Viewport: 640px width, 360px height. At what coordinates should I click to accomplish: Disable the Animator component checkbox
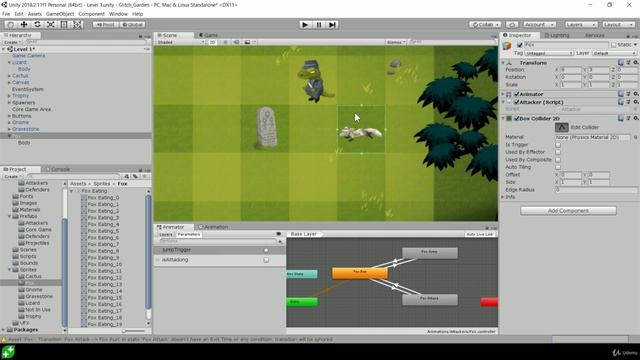click(x=516, y=94)
